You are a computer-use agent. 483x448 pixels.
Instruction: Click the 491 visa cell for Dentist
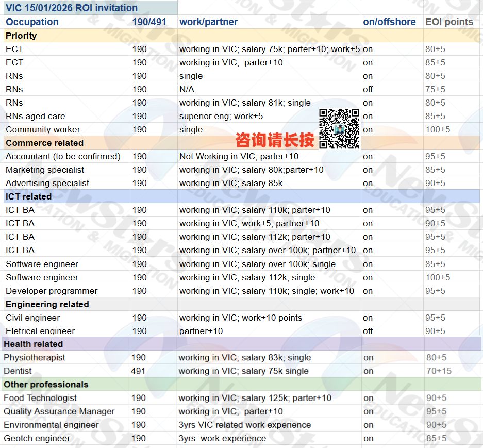pos(138,371)
